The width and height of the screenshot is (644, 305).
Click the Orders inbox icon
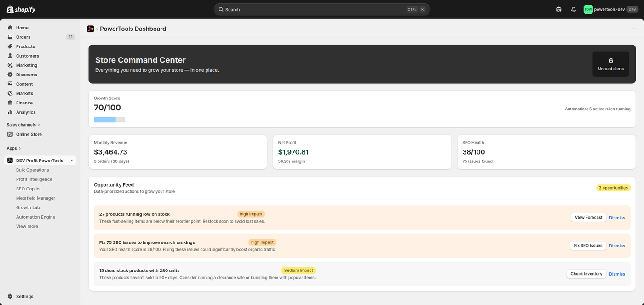click(10, 37)
